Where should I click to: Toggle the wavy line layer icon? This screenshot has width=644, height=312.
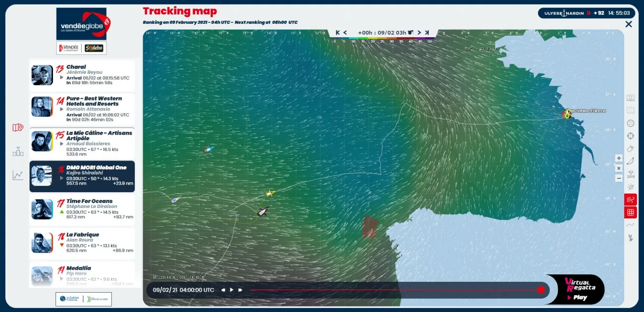click(631, 225)
